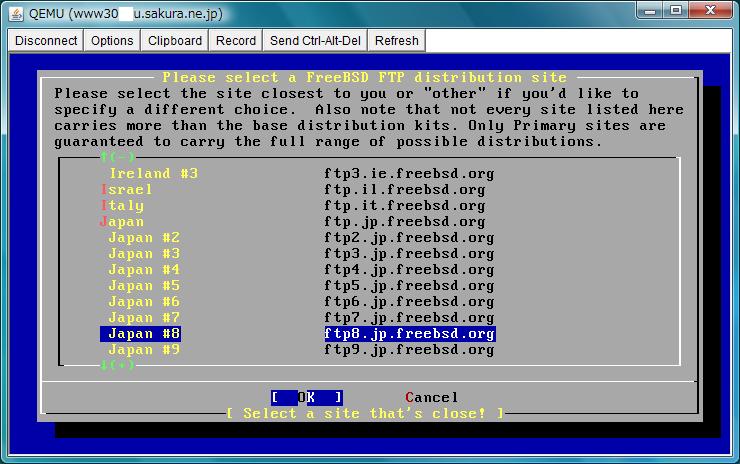Select the Japan site entry

pos(123,222)
